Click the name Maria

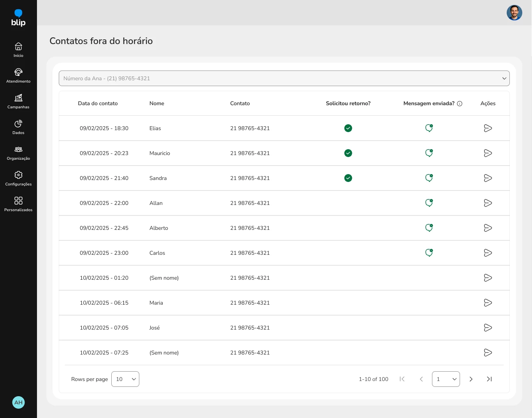(x=156, y=303)
